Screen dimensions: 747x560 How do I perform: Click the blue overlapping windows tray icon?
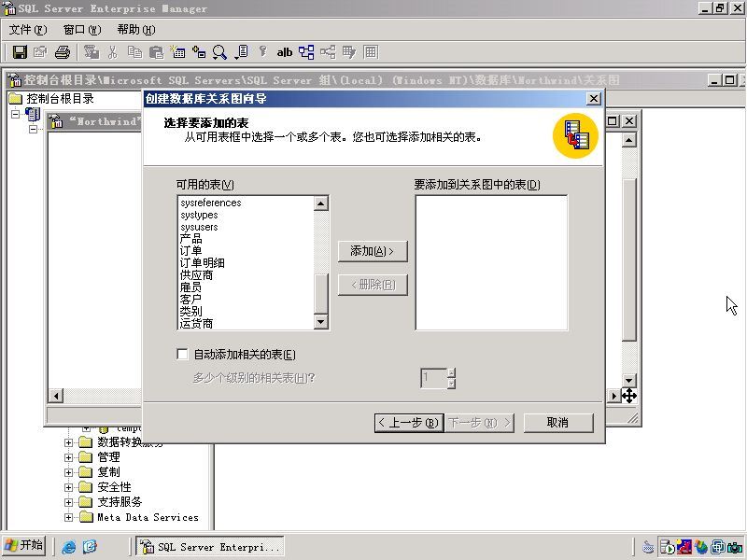718,548
